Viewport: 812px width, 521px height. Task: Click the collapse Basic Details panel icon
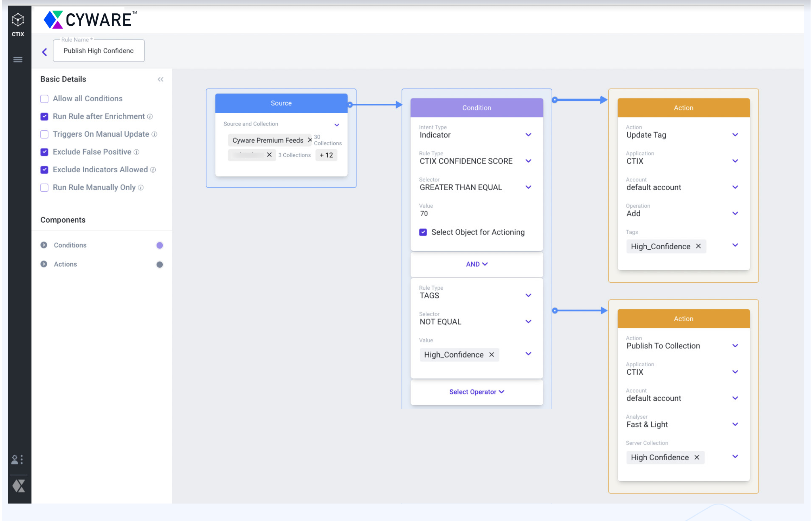pyautogui.click(x=160, y=79)
